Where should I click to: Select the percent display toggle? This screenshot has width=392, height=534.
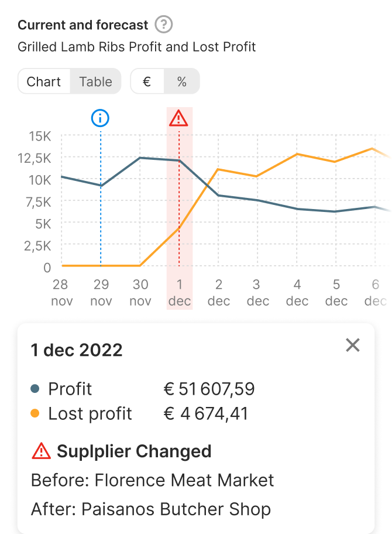pos(182,81)
